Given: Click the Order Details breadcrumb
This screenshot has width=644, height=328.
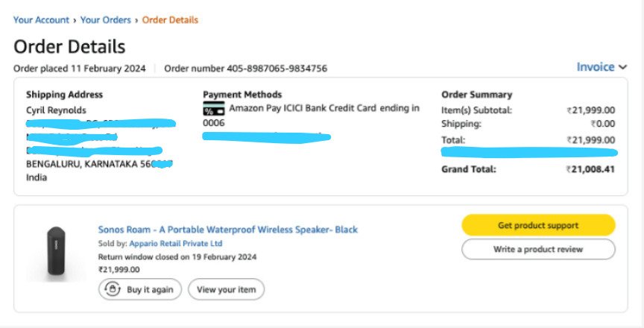Looking at the screenshot, I should pos(170,19).
